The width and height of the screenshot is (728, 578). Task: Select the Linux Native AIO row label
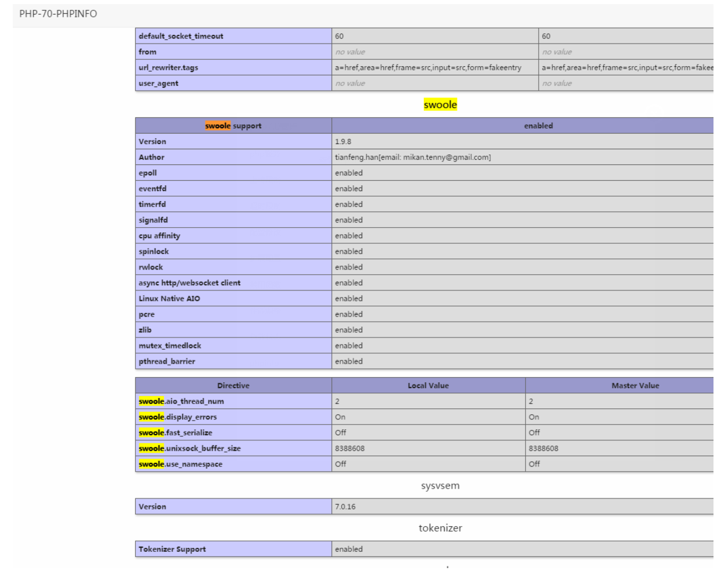coord(169,299)
